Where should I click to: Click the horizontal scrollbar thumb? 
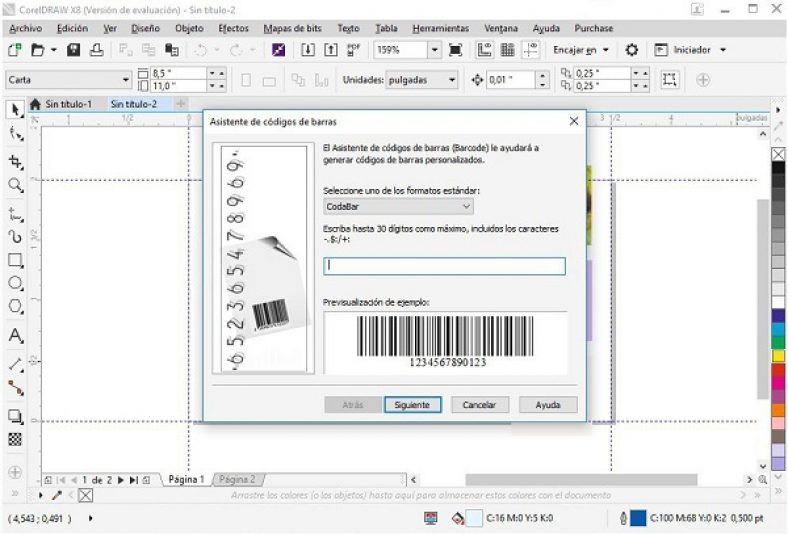[581, 480]
